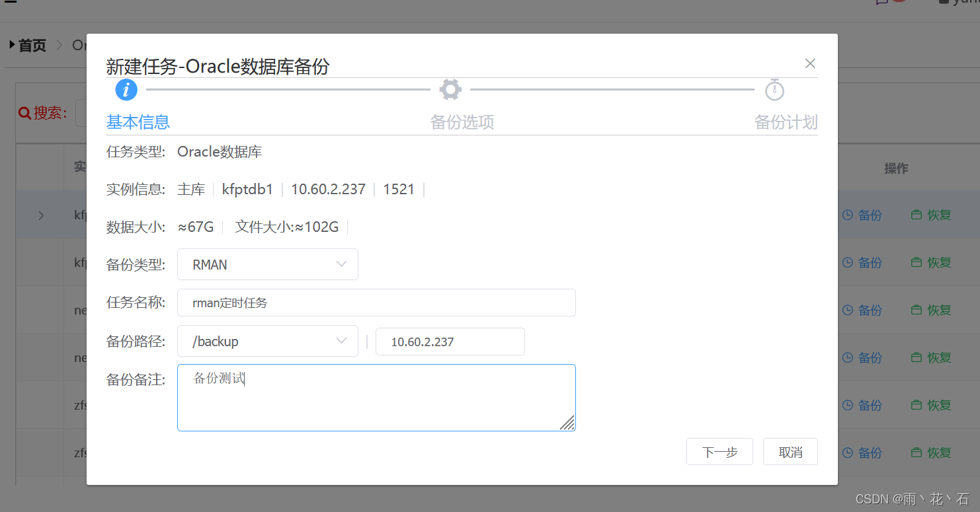Click the 任务名称 text input
980x512 pixels.
pyautogui.click(x=376, y=303)
